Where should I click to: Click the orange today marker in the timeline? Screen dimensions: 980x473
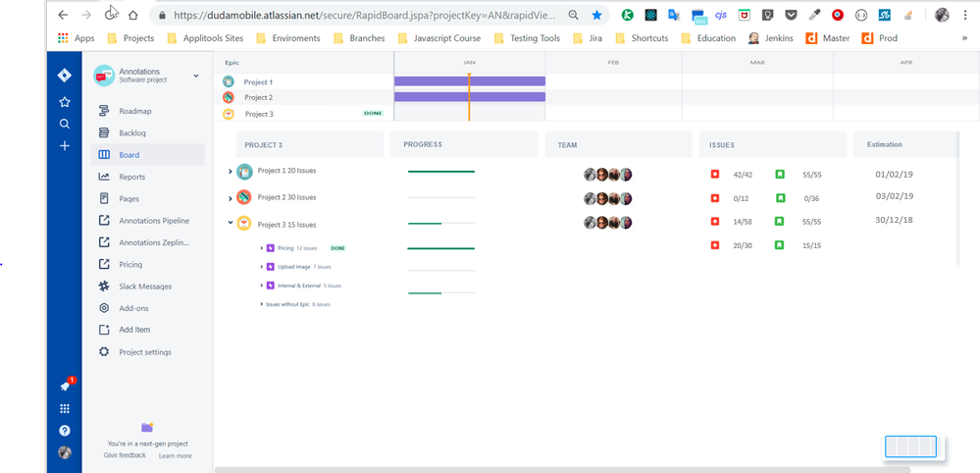469,97
